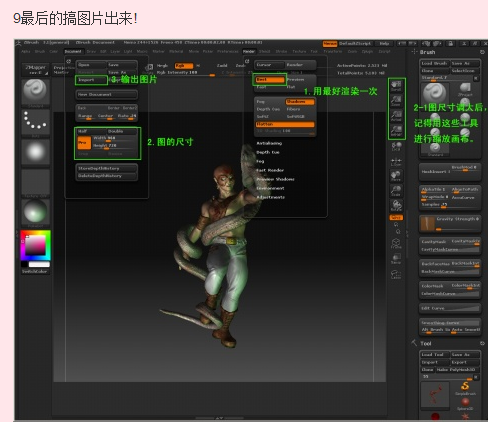This screenshot has width=488, height=422.
Task: Toggle the Shadows render option
Action: [300, 102]
